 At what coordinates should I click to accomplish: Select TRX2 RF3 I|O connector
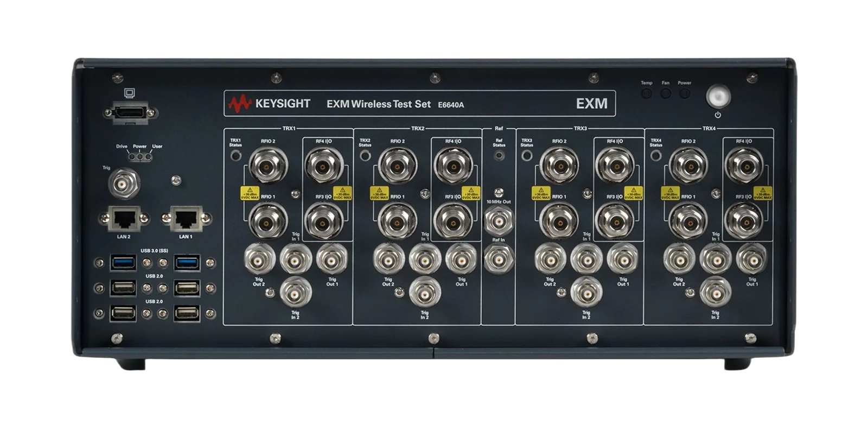pos(453,221)
